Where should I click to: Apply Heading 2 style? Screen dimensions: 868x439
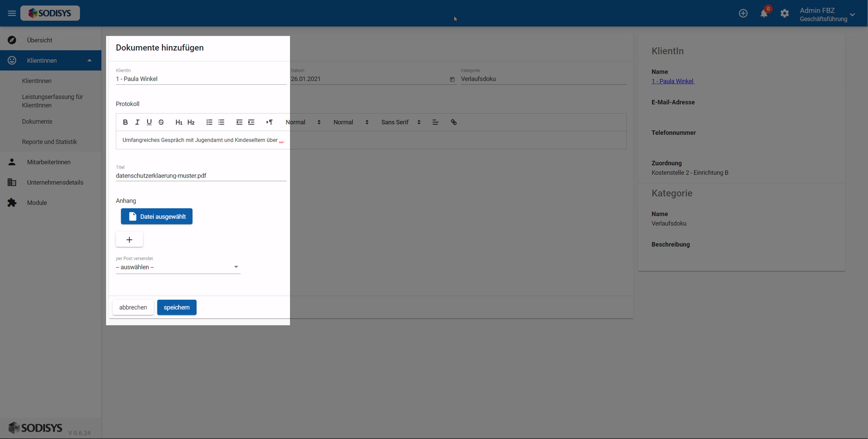coord(191,122)
